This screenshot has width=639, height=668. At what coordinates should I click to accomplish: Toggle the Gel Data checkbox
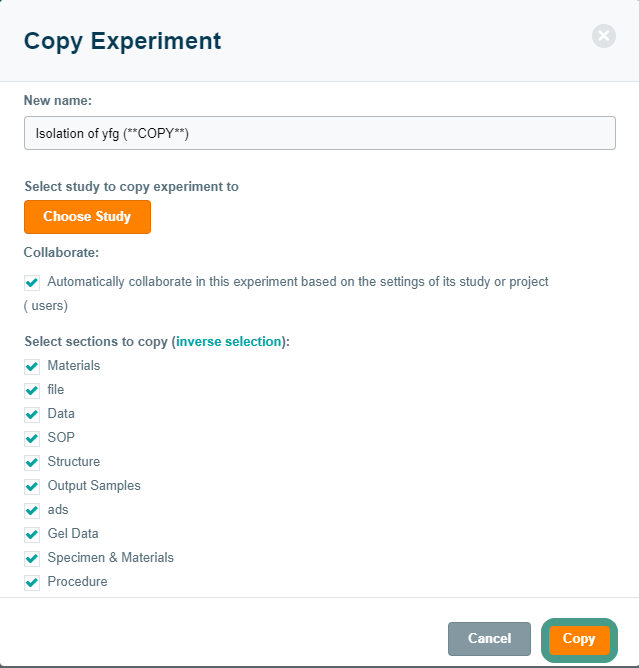click(x=32, y=534)
